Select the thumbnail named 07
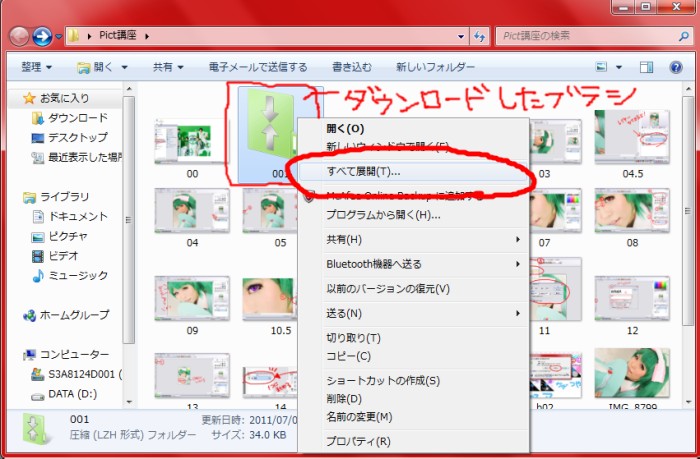Image resolution: width=700 pixels, height=459 pixels. click(556, 211)
